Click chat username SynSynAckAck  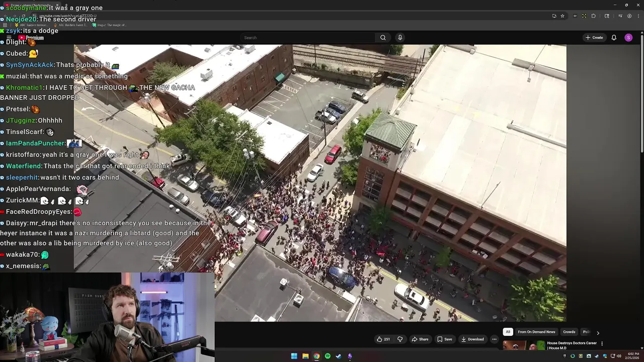click(x=30, y=65)
